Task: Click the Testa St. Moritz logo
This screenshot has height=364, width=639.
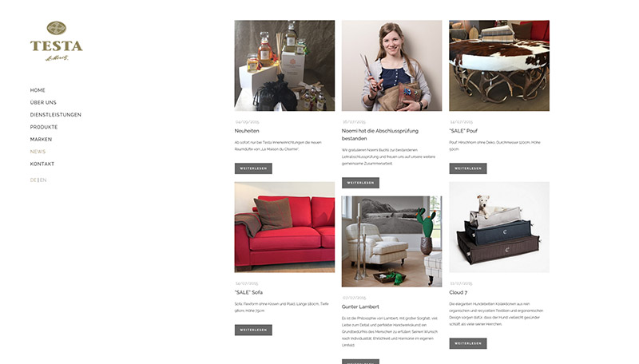Action: [x=56, y=42]
